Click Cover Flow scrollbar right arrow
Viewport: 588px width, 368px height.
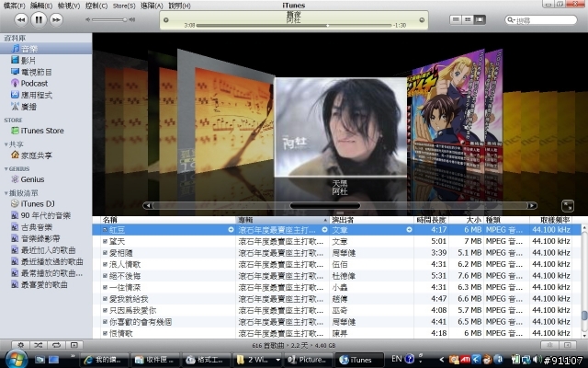pyautogui.click(x=532, y=205)
